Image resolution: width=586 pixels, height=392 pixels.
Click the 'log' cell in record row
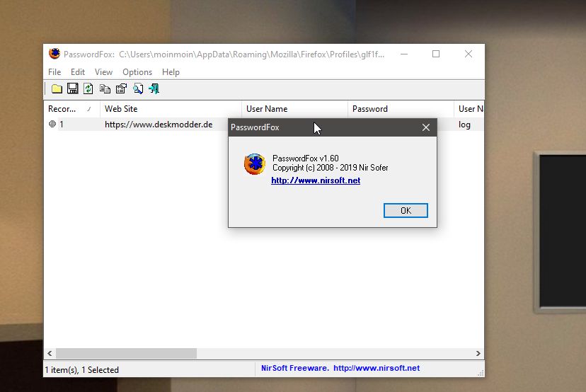click(x=464, y=125)
